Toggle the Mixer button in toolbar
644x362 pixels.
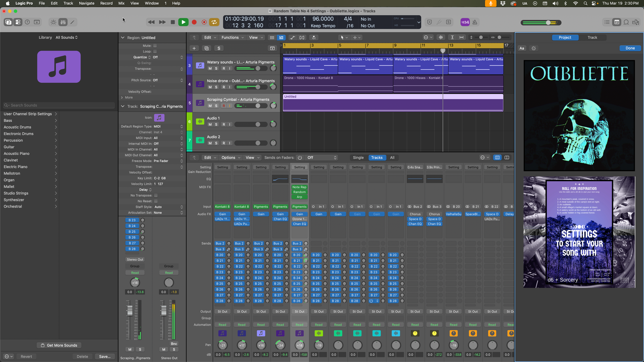point(63,22)
